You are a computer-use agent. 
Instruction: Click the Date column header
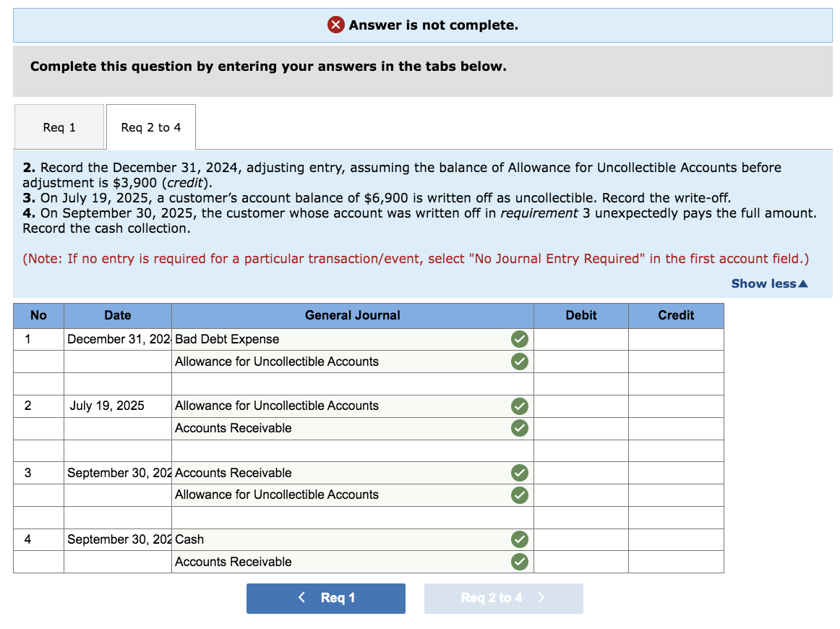click(x=118, y=315)
